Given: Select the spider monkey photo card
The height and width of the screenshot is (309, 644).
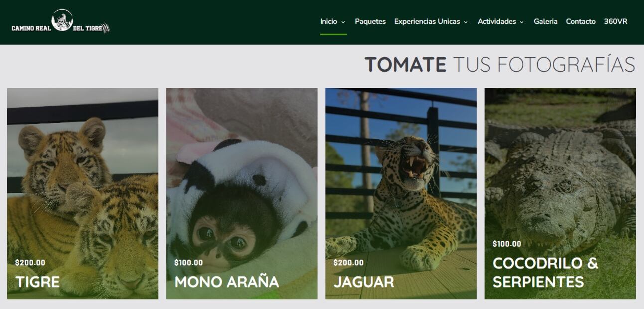Looking at the screenshot, I should (242, 193).
